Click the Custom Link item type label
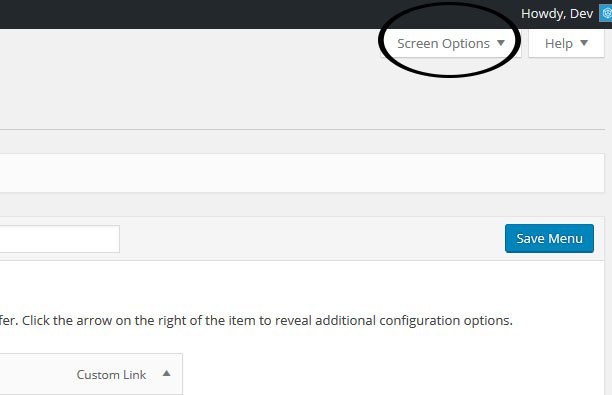 pos(111,375)
